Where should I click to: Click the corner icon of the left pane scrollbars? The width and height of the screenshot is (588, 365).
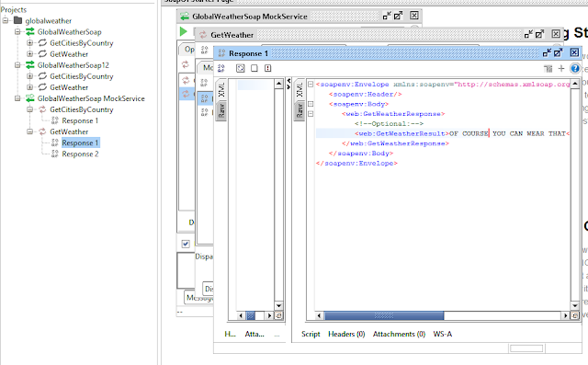(278, 316)
